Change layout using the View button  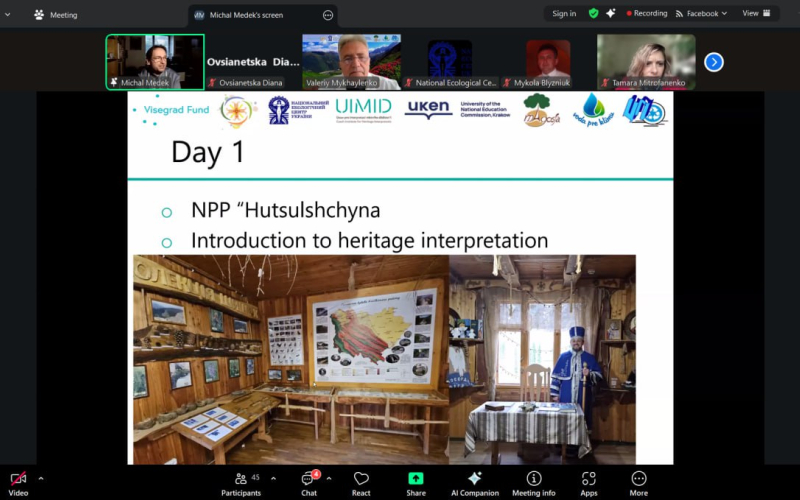pyautogui.click(x=758, y=14)
